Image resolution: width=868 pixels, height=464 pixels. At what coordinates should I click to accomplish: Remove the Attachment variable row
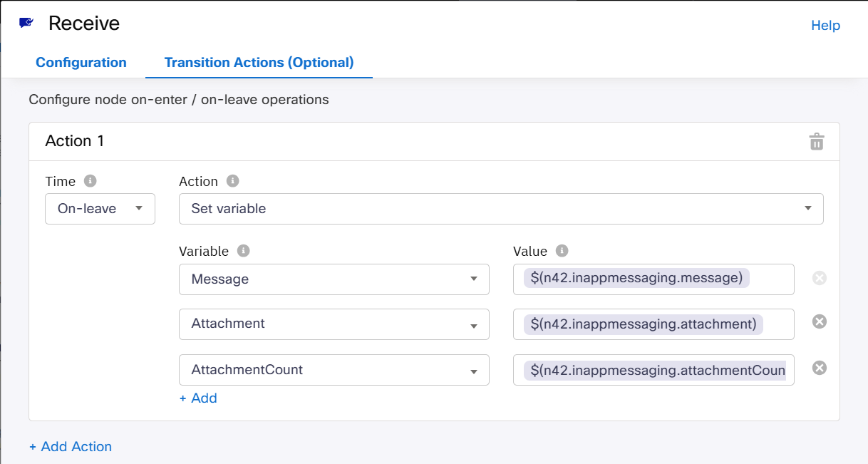[820, 322]
